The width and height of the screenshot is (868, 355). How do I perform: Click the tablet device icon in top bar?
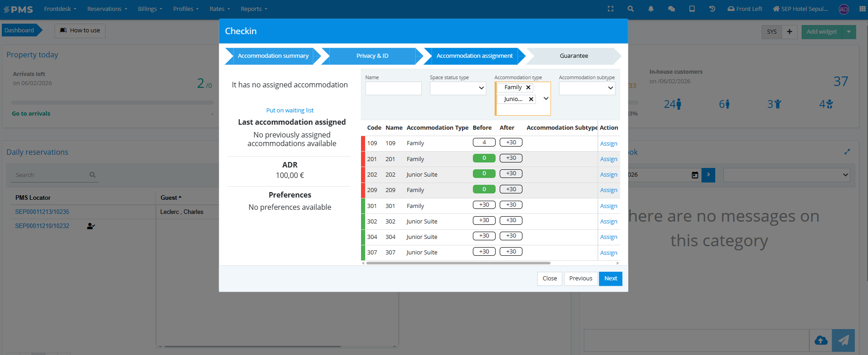click(x=692, y=9)
